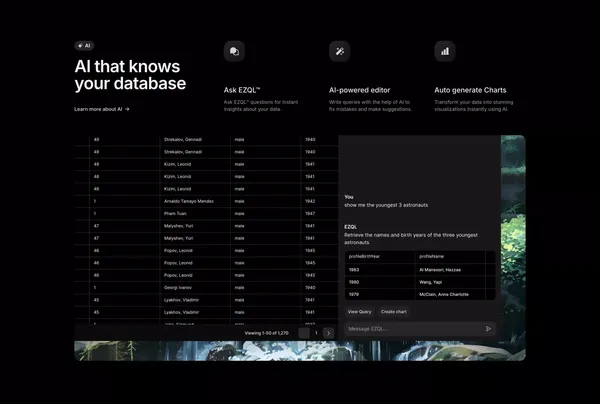Select page number 1 in pagination
This screenshot has width=600, height=404.
[x=316, y=333]
